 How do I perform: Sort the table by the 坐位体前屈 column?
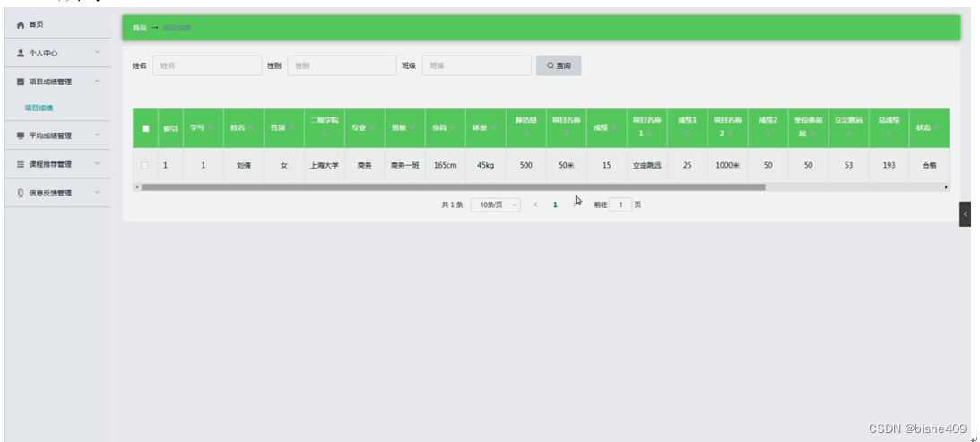[811, 134]
